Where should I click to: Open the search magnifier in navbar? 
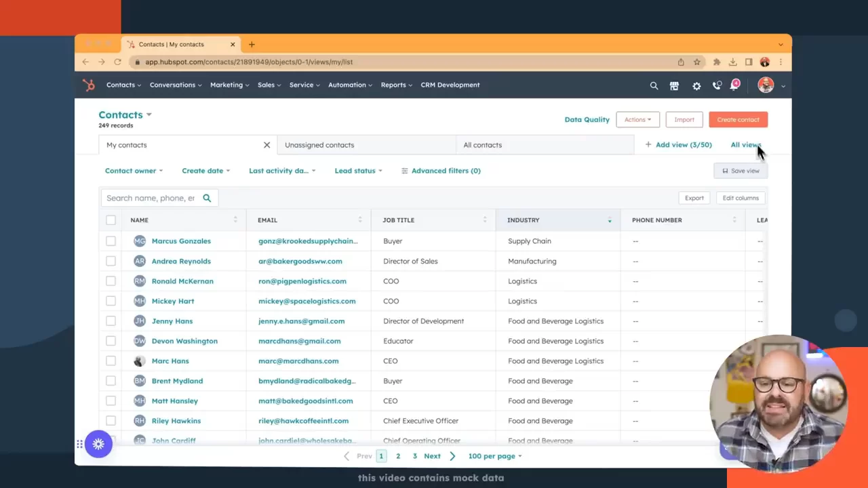(654, 86)
